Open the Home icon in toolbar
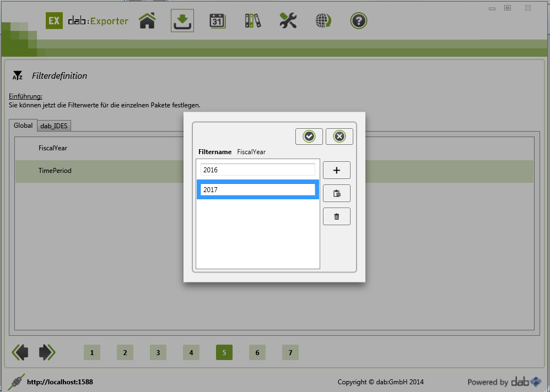 pos(147,21)
